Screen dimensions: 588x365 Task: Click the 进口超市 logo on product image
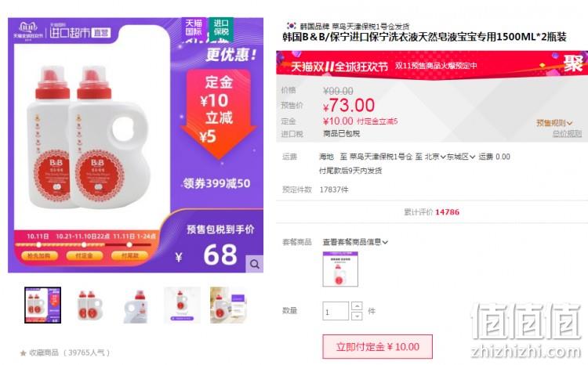pyautogui.click(x=79, y=32)
